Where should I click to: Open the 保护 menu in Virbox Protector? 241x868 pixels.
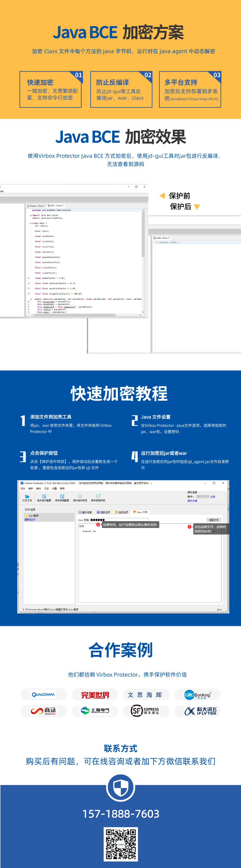pyautogui.click(x=31, y=488)
